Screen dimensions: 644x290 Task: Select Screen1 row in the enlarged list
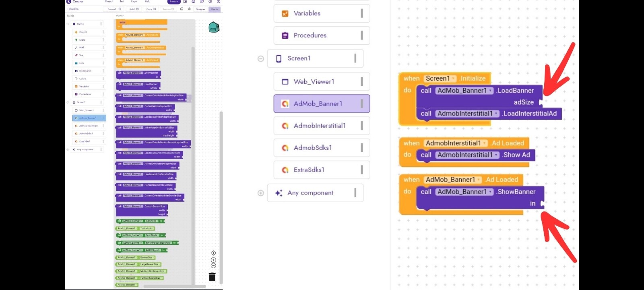[x=315, y=59]
